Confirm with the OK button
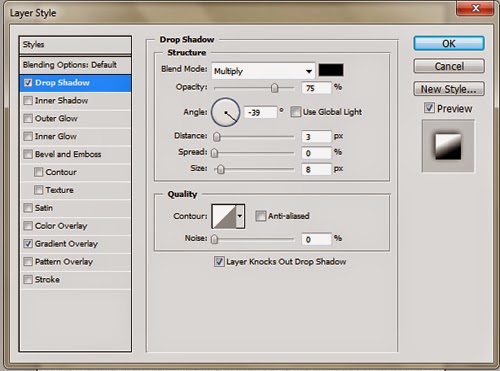Image resolution: width=500 pixels, height=371 pixels. [449, 44]
